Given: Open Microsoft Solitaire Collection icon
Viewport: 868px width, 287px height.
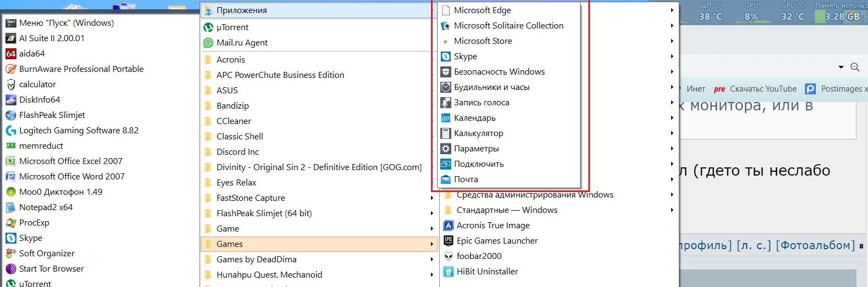Looking at the screenshot, I should tap(446, 26).
